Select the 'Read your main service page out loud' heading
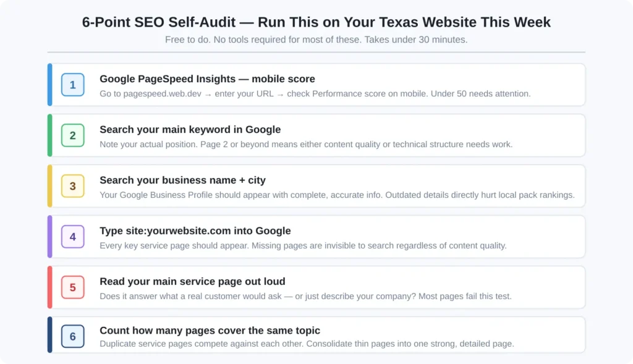Viewport: 633px width, 364px height. point(192,281)
